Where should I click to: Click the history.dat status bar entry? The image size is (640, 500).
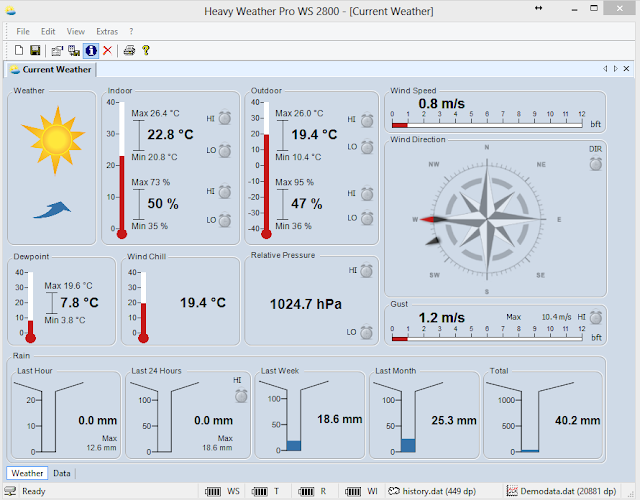(x=431, y=491)
